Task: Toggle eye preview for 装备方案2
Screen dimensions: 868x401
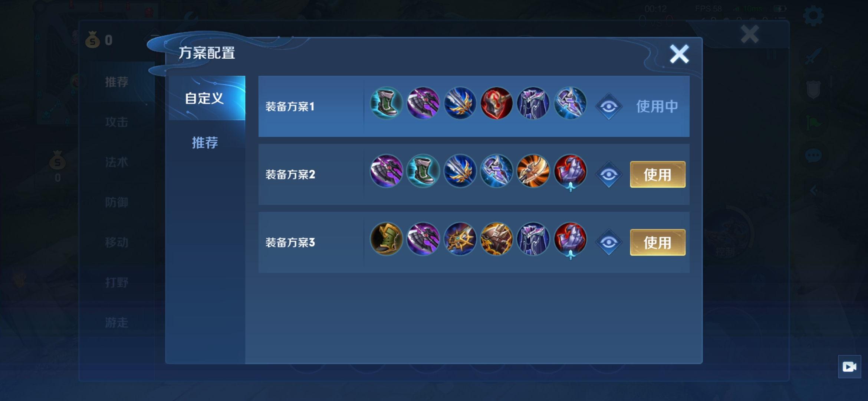Action: tap(609, 175)
